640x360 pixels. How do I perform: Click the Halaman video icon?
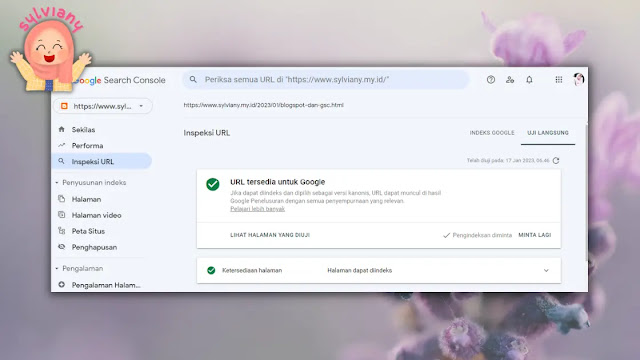click(x=61, y=215)
